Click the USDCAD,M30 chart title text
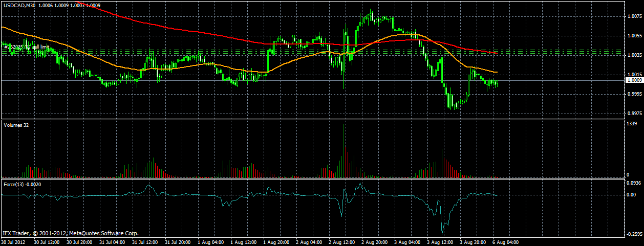The width and height of the screenshot is (644, 246). tap(19, 5)
